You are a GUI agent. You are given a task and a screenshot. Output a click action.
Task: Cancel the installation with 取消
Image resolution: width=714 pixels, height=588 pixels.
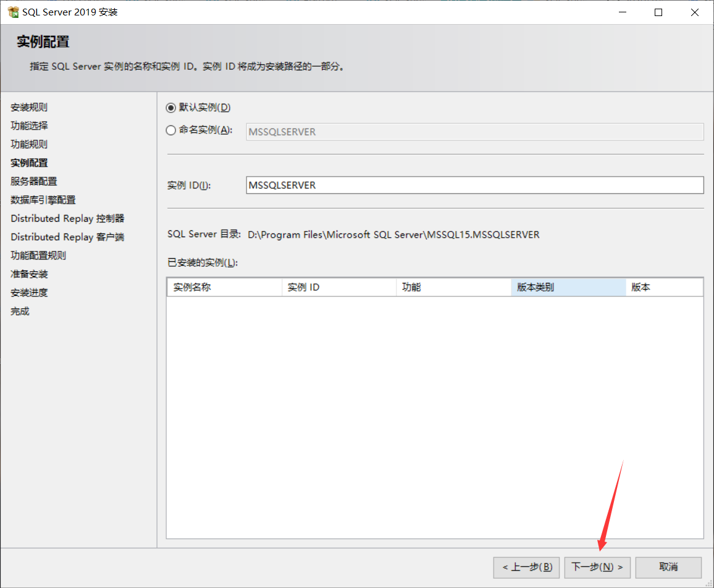pos(668,567)
